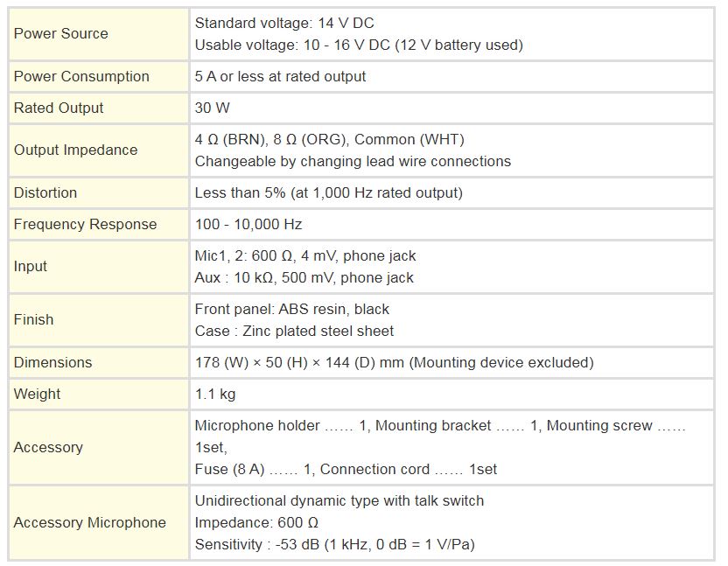
Task: Click the Distortion row label
Action: coord(45,192)
